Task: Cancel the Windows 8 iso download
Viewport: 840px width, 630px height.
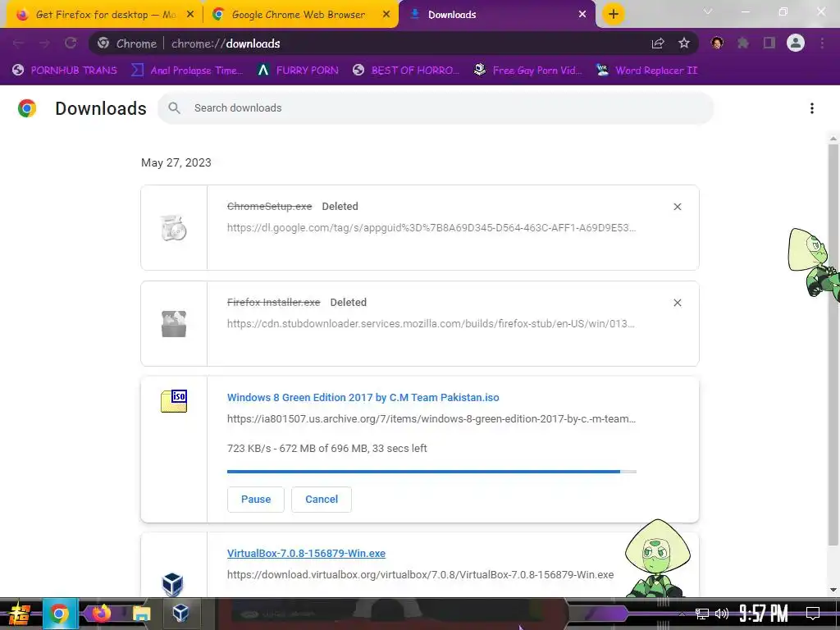Action: tap(322, 500)
